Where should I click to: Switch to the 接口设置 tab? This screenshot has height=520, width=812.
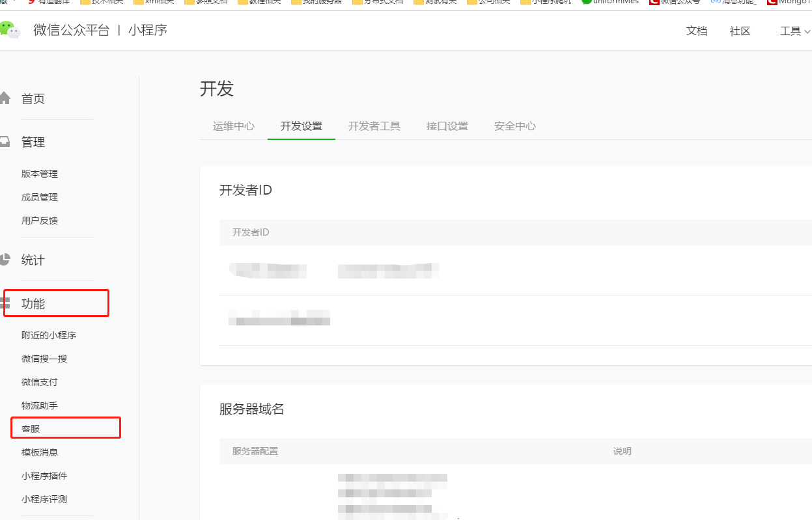447,126
